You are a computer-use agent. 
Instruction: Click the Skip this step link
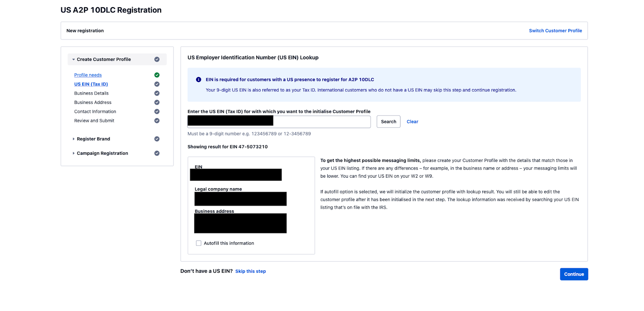tap(250, 272)
